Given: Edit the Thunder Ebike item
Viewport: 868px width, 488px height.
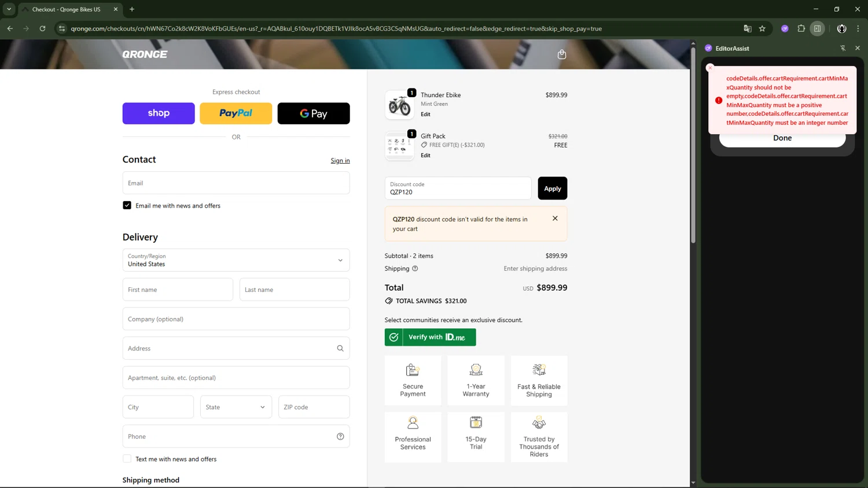Looking at the screenshot, I should tap(425, 114).
